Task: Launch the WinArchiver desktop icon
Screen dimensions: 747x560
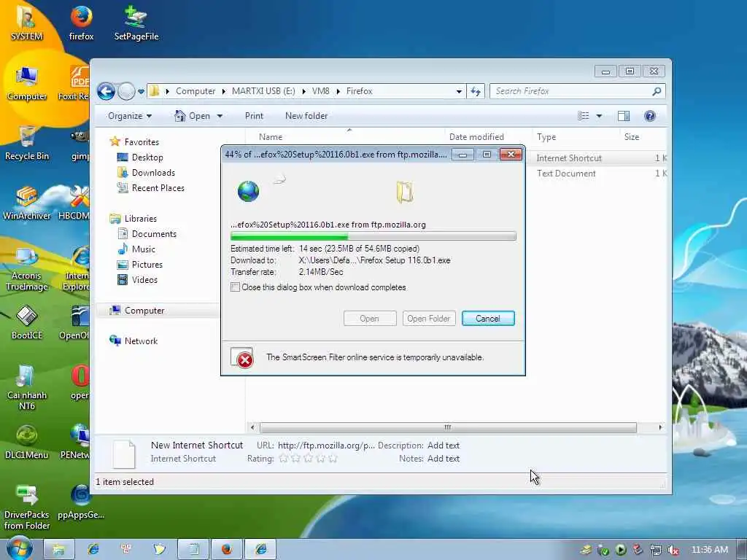Action: tap(27, 203)
